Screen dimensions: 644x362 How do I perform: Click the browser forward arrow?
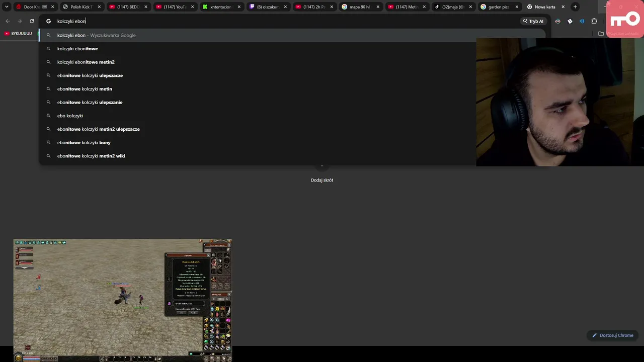click(x=20, y=21)
